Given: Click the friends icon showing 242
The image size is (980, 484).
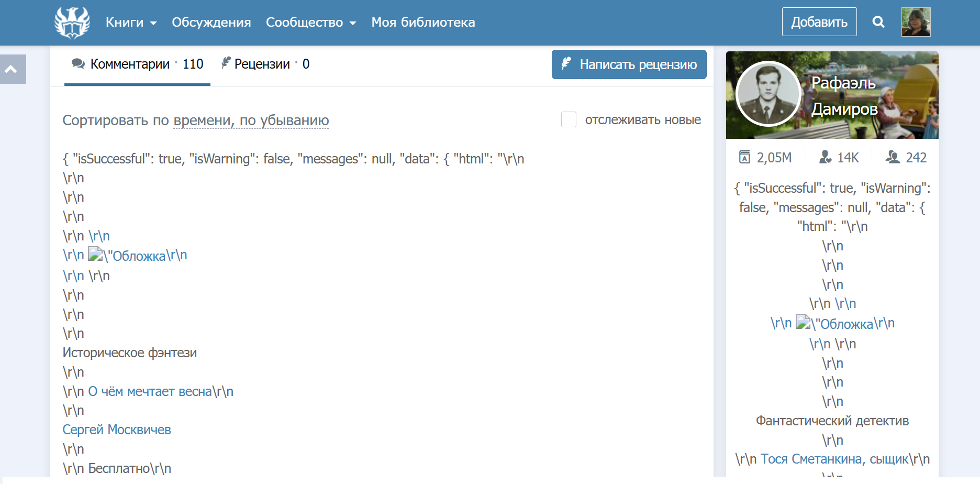Looking at the screenshot, I should 893,157.
